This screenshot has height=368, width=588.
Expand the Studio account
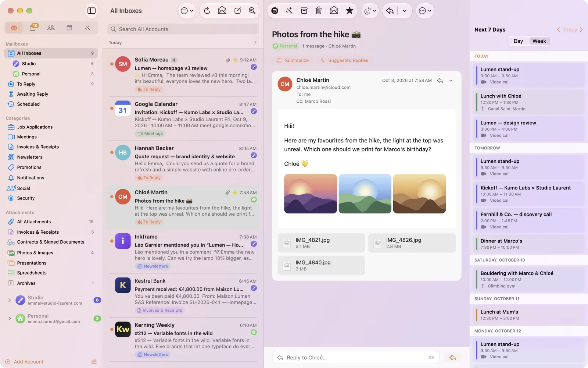pos(10,300)
